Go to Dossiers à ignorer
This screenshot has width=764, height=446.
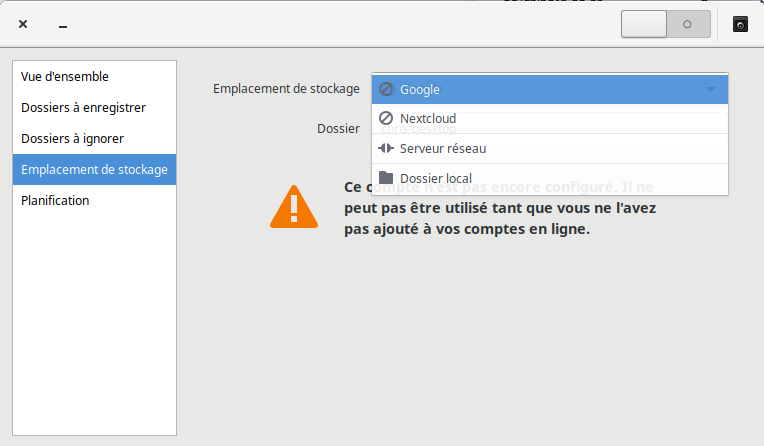click(x=72, y=138)
